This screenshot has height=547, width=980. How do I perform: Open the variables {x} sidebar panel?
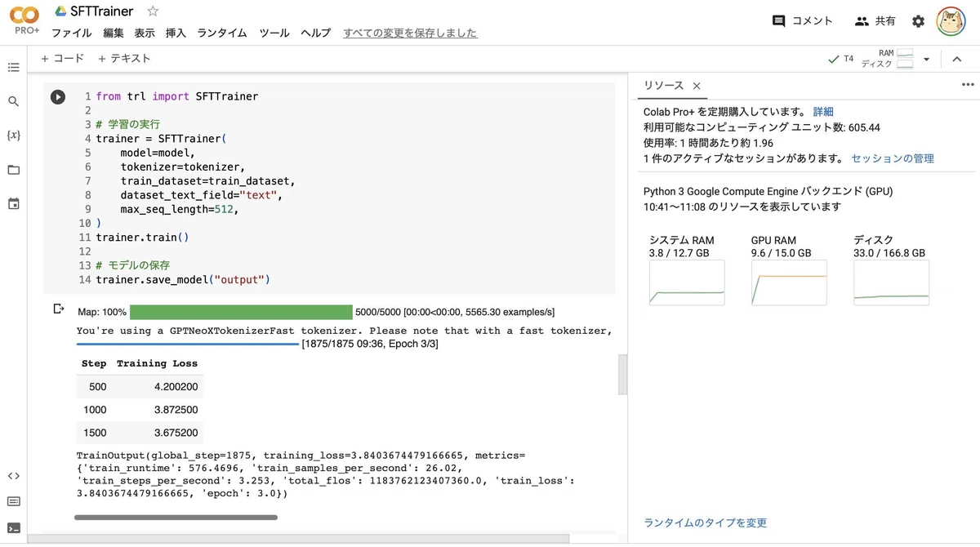[x=13, y=136]
